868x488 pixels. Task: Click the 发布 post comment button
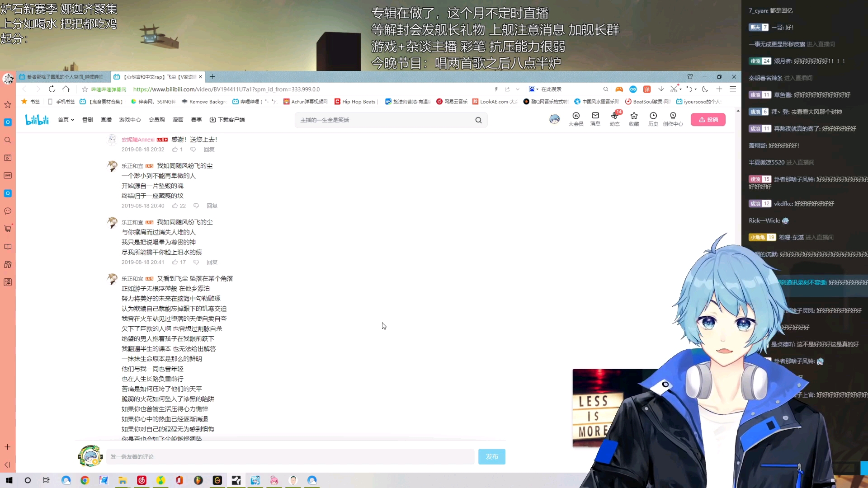[x=492, y=457]
